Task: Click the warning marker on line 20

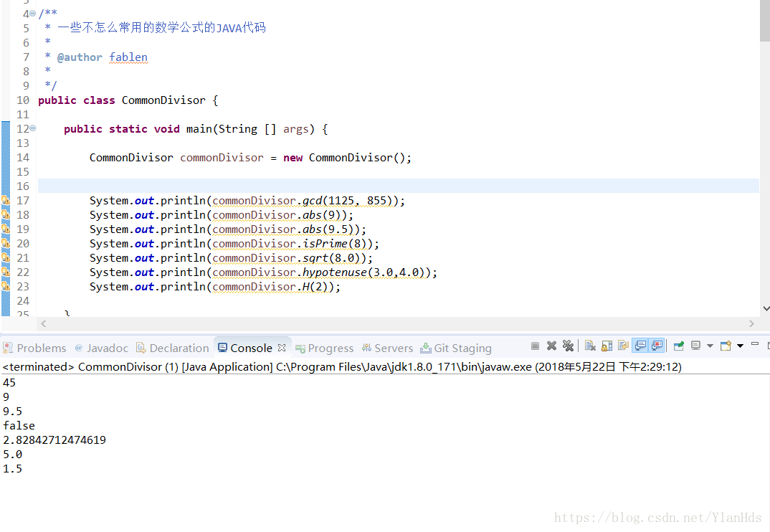Action: 6,243
